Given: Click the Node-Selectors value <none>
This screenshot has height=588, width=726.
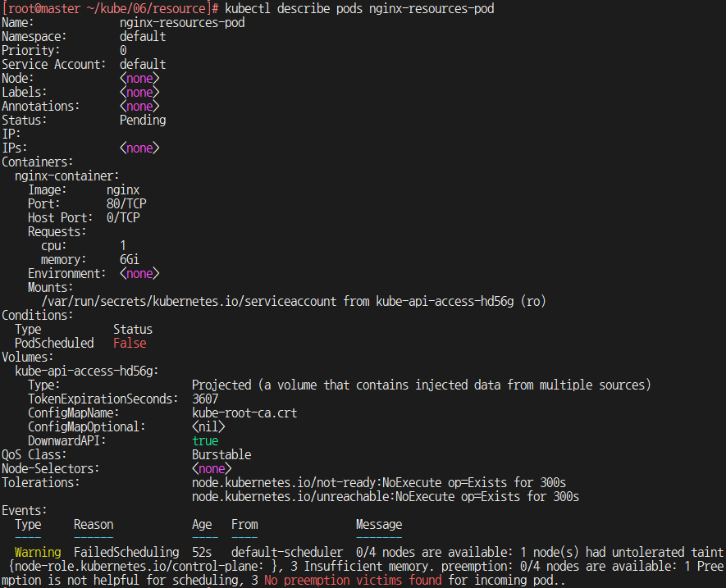Looking at the screenshot, I should pos(212,468).
